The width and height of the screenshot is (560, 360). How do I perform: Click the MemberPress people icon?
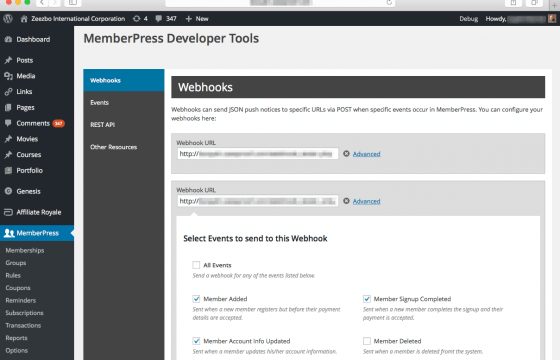(x=9, y=233)
